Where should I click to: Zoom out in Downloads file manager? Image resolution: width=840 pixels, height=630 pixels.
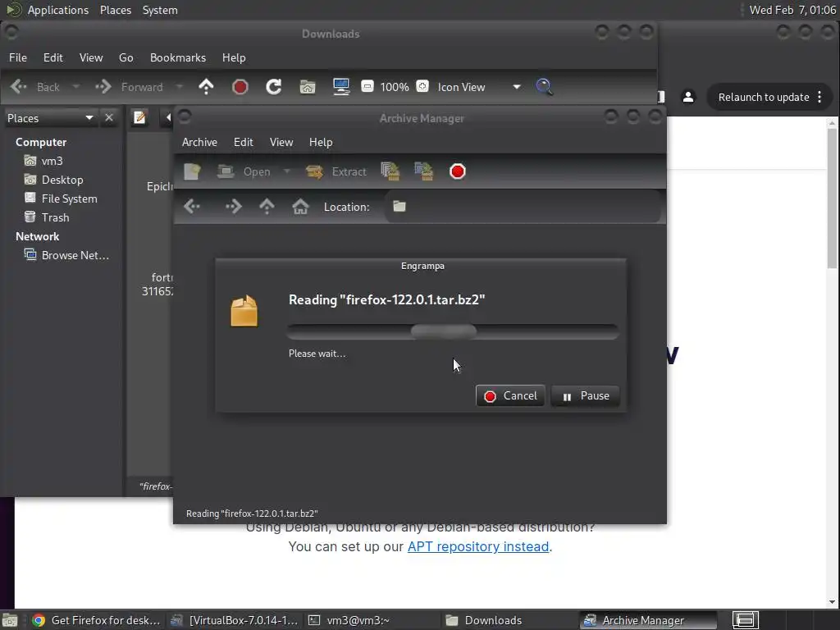[367, 86]
